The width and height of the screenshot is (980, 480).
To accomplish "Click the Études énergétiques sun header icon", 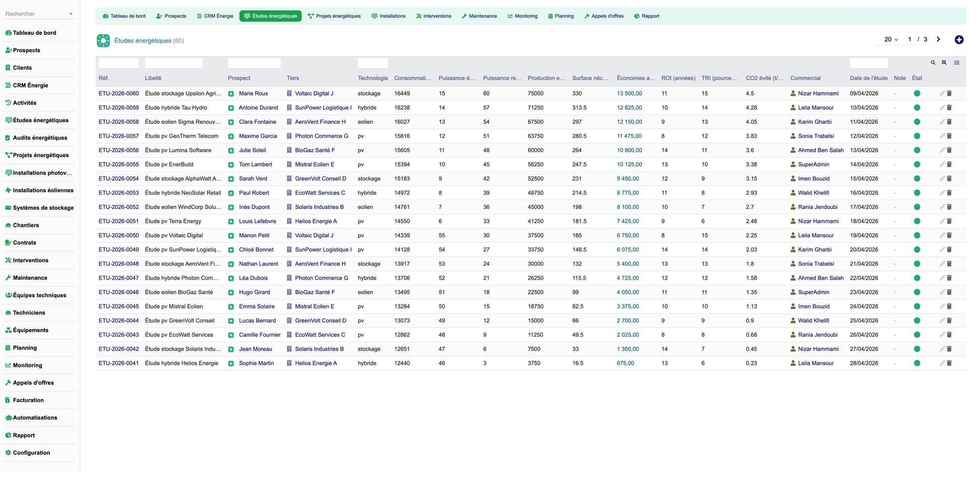I will pyautogui.click(x=103, y=41).
